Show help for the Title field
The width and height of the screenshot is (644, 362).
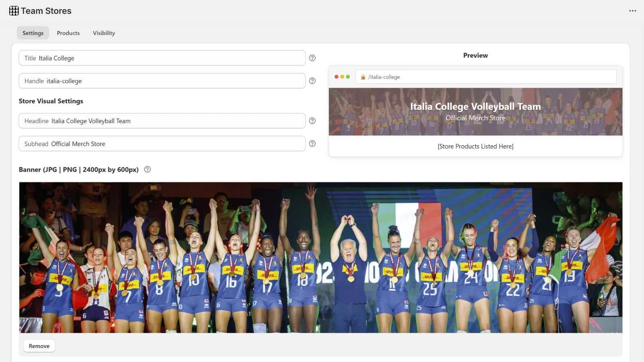click(312, 58)
